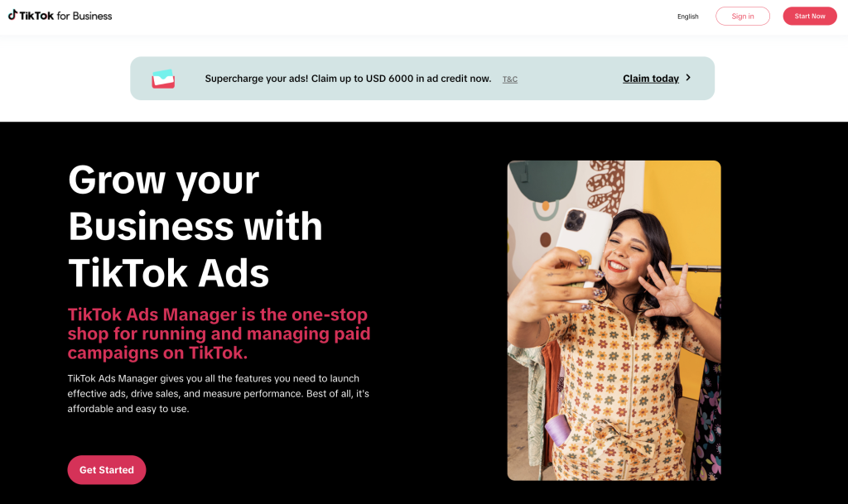Open the 'for Business' homepage link

pyautogui.click(x=84, y=16)
